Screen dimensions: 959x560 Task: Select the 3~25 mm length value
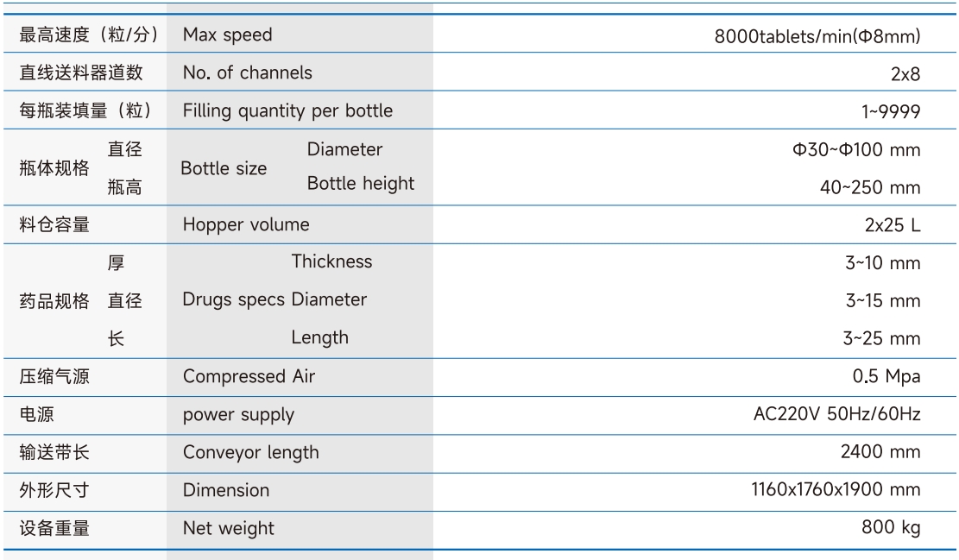click(881, 338)
